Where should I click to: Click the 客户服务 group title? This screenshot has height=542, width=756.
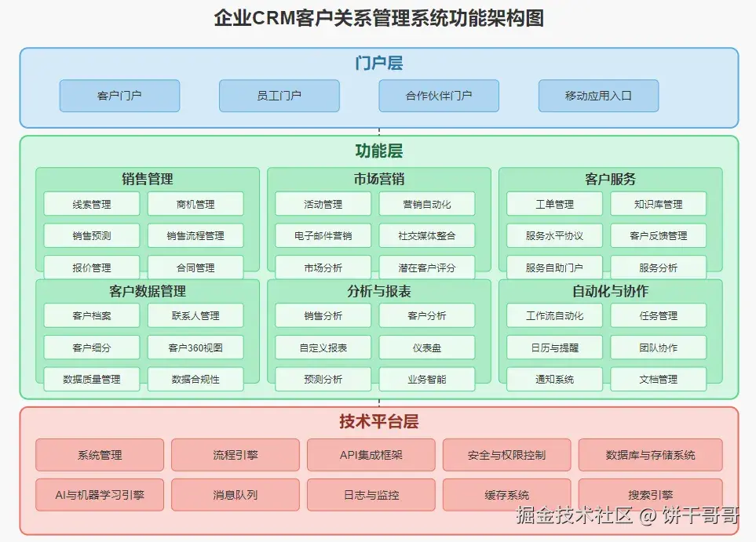click(611, 179)
